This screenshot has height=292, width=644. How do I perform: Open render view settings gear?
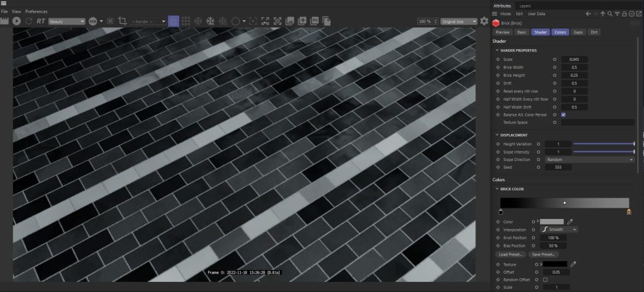click(484, 21)
